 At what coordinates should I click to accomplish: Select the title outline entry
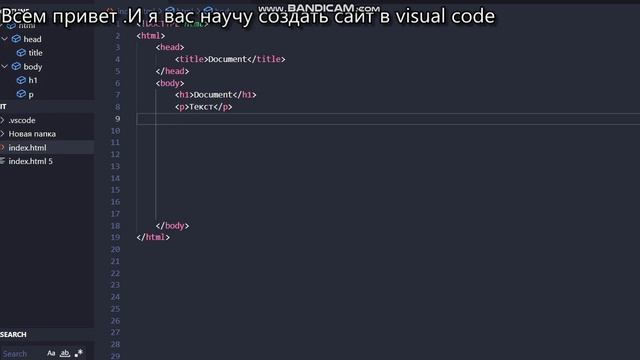35,53
